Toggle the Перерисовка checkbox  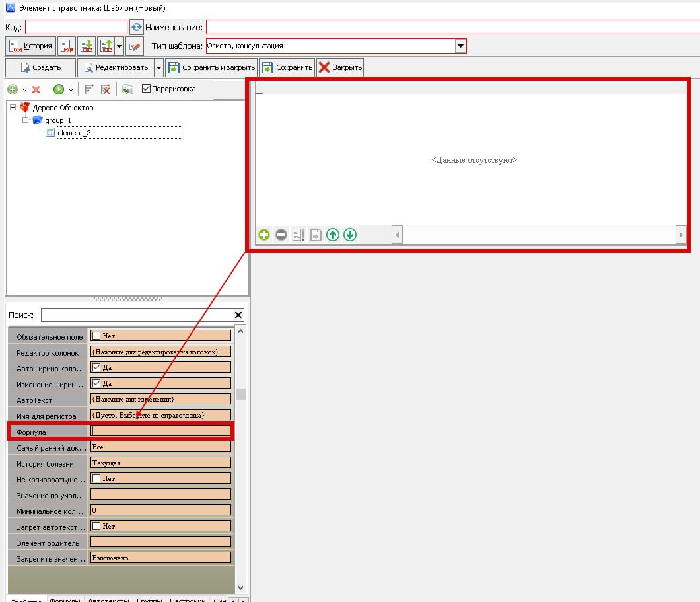[x=146, y=89]
